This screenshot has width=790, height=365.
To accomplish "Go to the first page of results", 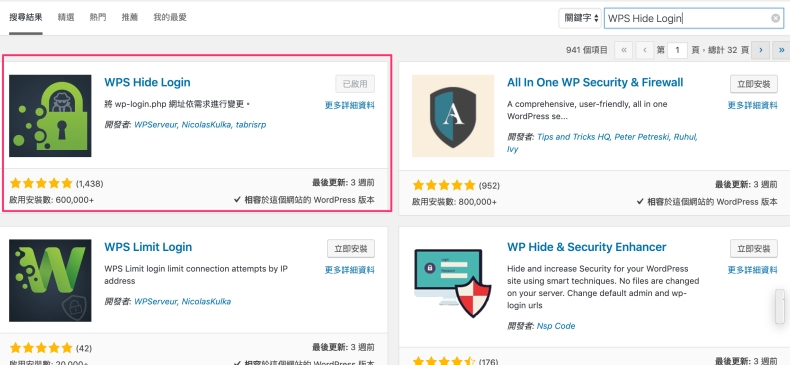I will pyautogui.click(x=624, y=50).
